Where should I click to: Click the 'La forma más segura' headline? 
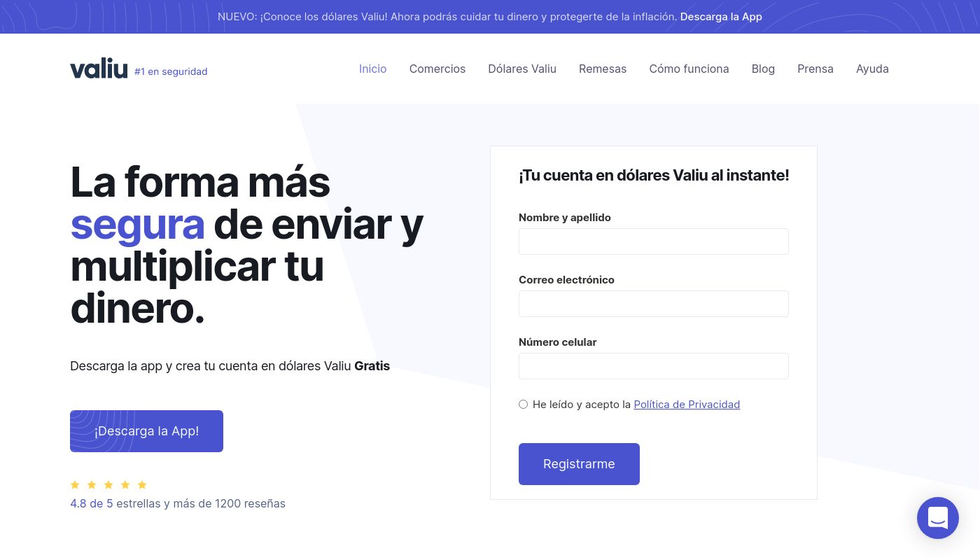click(x=246, y=245)
